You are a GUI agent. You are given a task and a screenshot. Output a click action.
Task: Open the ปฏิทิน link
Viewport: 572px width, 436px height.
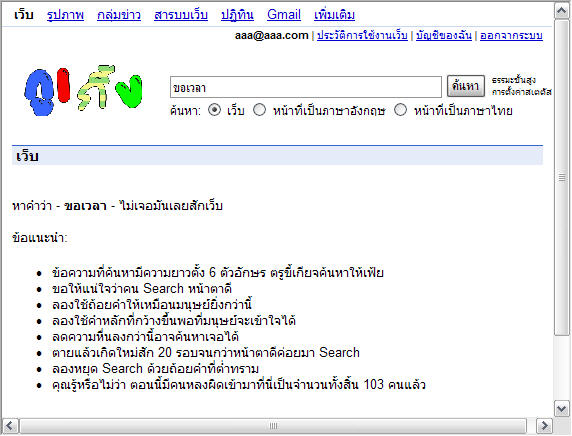237,15
